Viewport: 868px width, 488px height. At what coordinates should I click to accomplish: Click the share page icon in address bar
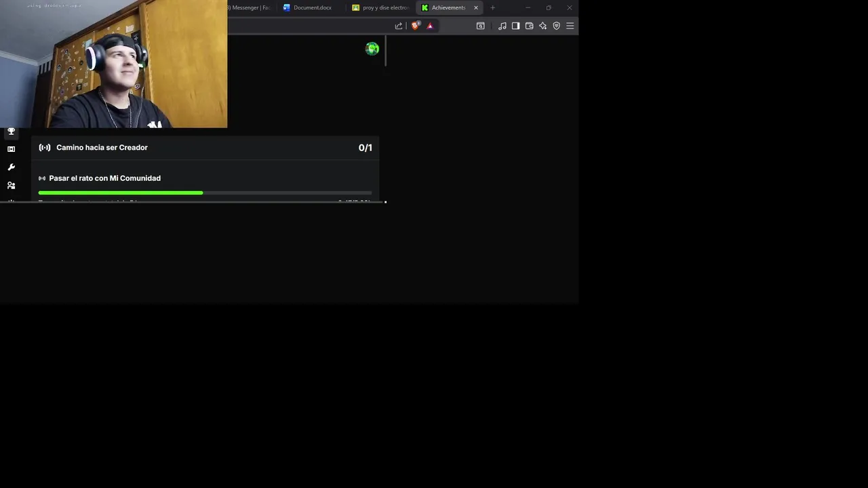coord(399,26)
